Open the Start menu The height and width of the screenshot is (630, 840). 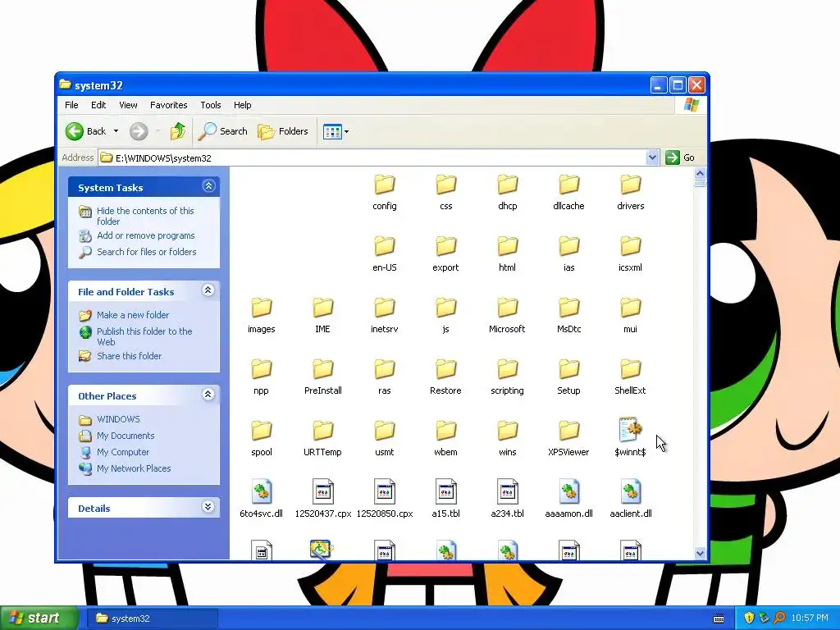coord(38,619)
